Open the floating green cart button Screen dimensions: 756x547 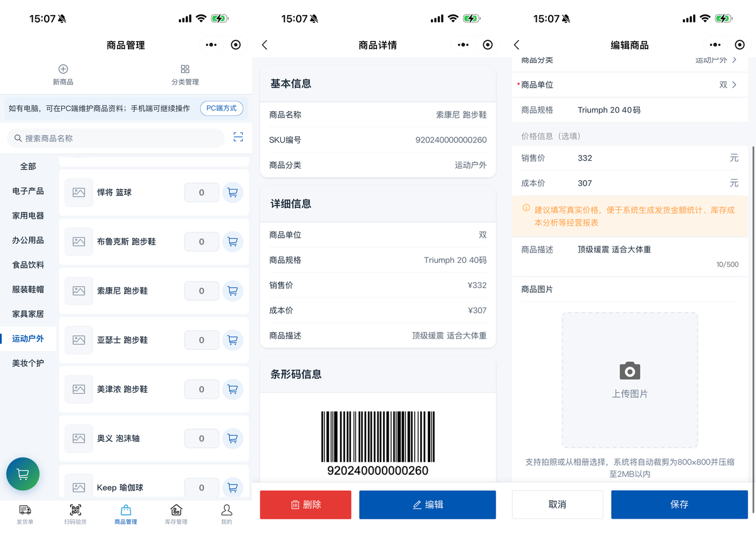click(x=23, y=474)
